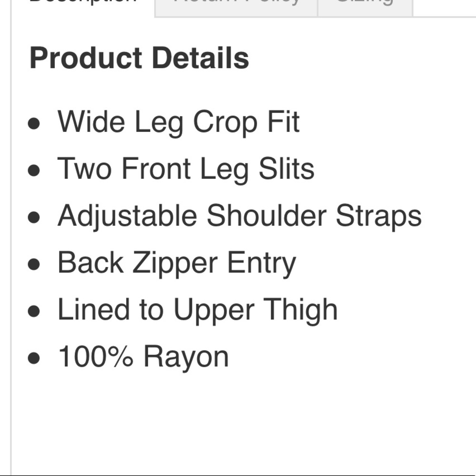
Task: Select the Description tab
Action: (83, 4)
